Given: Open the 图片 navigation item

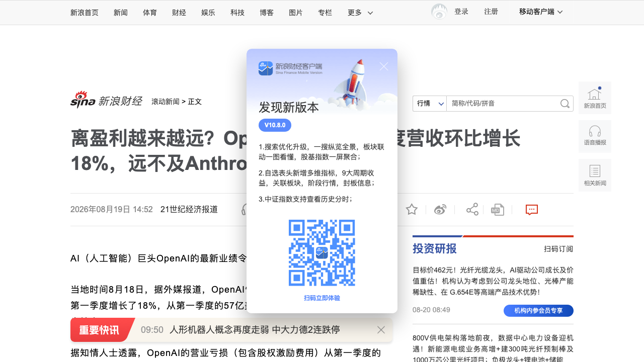Looking at the screenshot, I should click(296, 13).
